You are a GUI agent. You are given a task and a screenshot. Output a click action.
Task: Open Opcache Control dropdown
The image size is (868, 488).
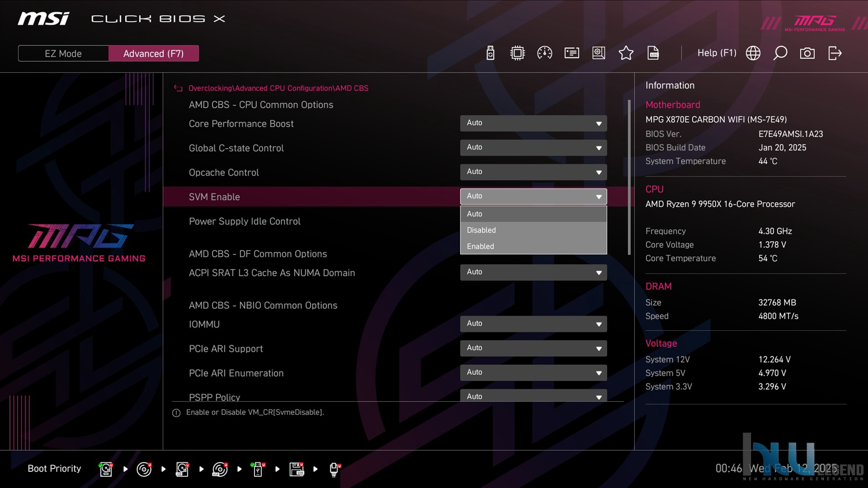coord(533,172)
